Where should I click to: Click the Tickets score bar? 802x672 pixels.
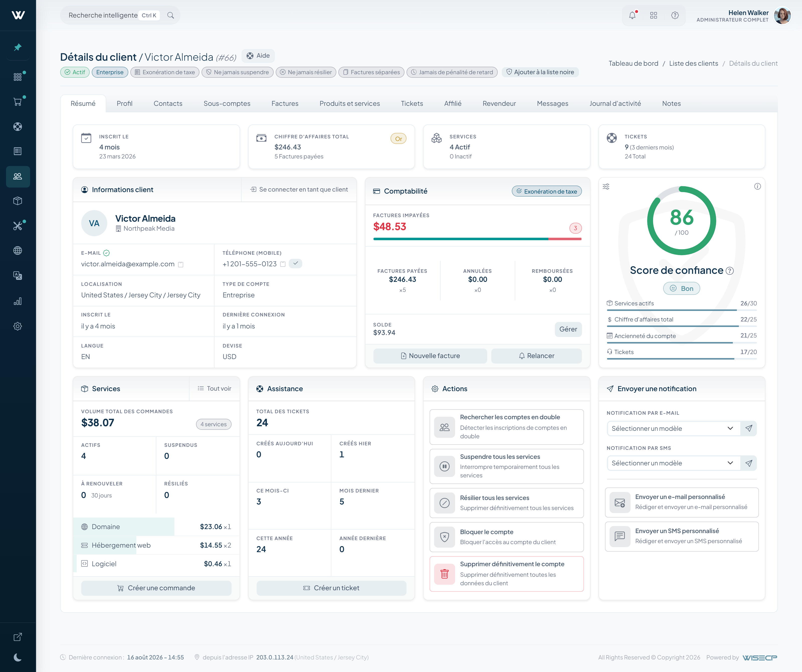[x=681, y=358]
